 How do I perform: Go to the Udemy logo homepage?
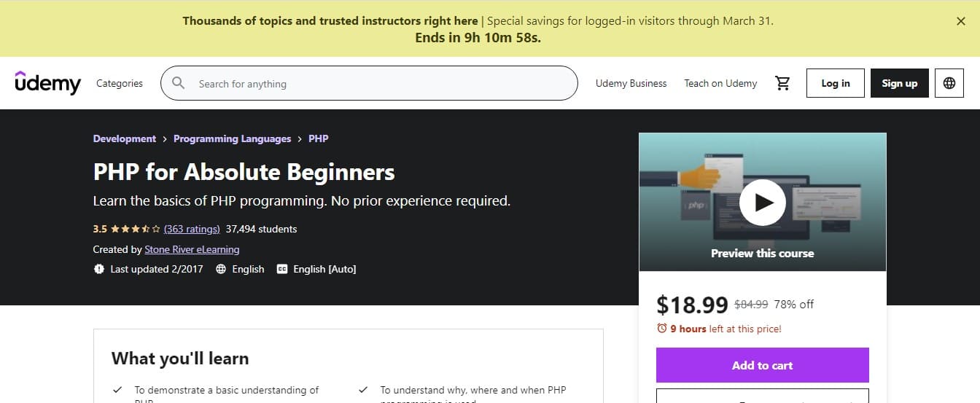(x=48, y=83)
